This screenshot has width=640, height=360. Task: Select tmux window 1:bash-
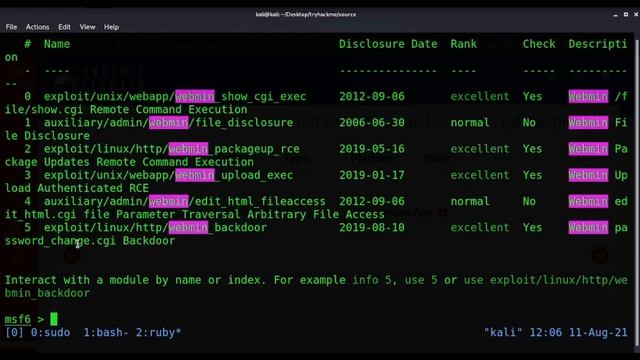(x=106, y=332)
